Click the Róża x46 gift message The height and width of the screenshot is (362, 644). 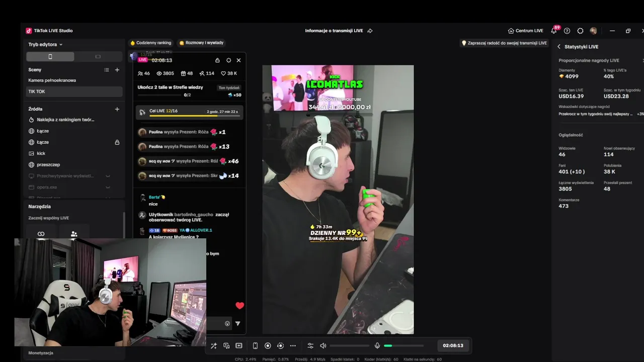point(189,161)
